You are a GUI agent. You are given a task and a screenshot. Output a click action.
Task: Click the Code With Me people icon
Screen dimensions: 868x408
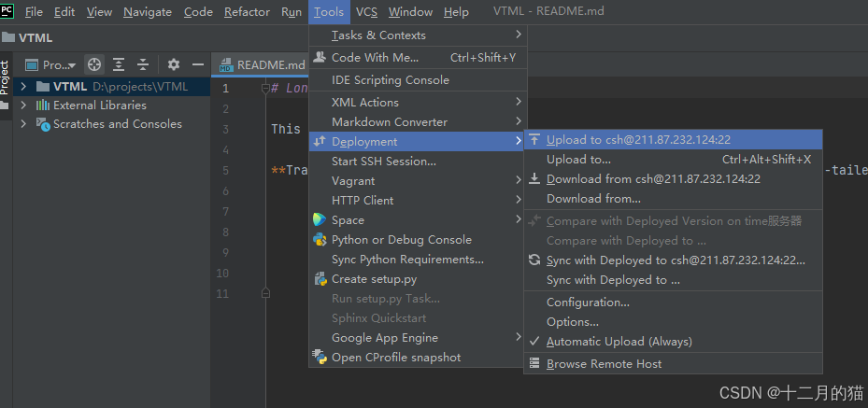coord(320,57)
